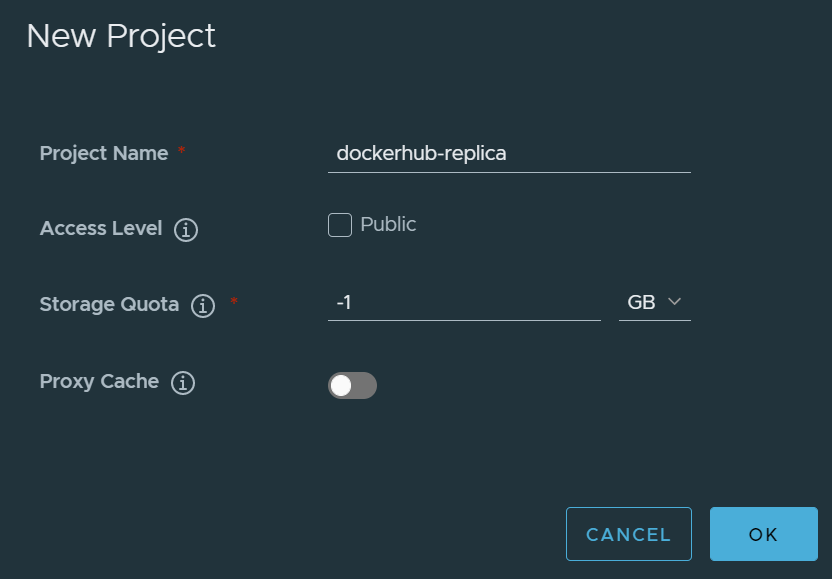The width and height of the screenshot is (832, 579).
Task: Click the dockerhub-replica text in name field
Action: coord(422,154)
